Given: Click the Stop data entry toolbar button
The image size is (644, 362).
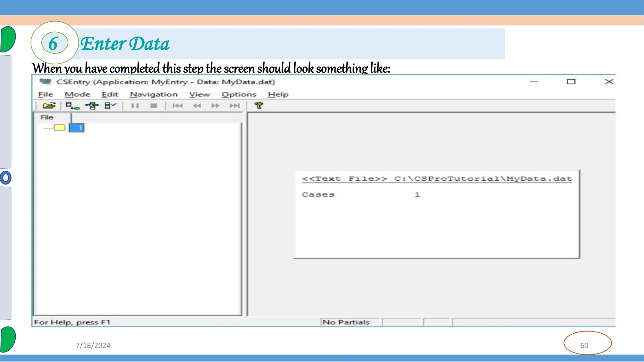Looking at the screenshot, I should pos(154,106).
